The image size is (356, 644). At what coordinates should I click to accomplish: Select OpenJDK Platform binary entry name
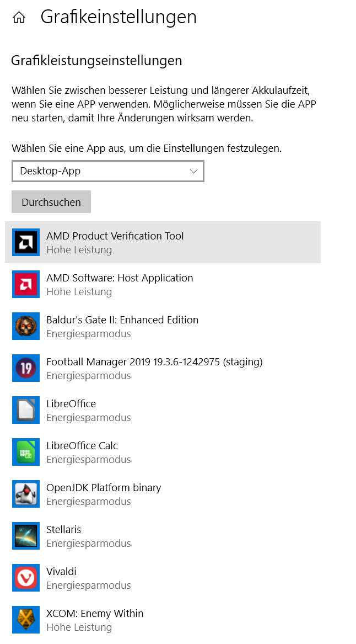pyautogui.click(x=104, y=487)
